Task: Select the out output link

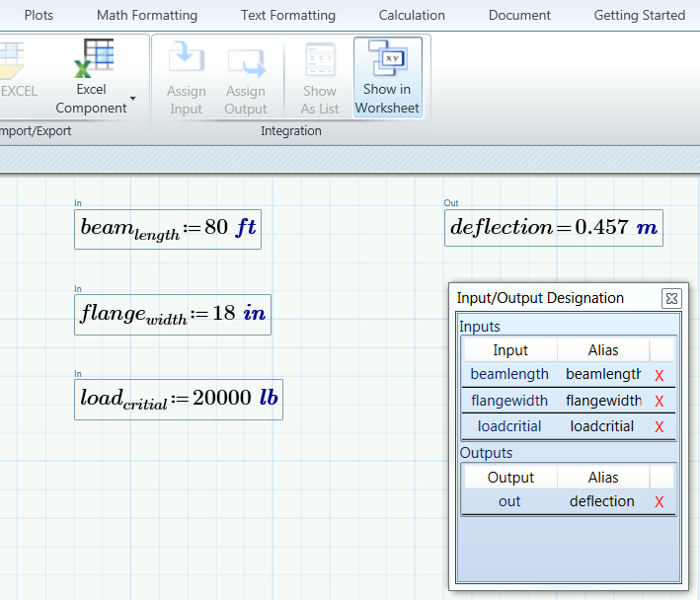Action: click(x=509, y=501)
